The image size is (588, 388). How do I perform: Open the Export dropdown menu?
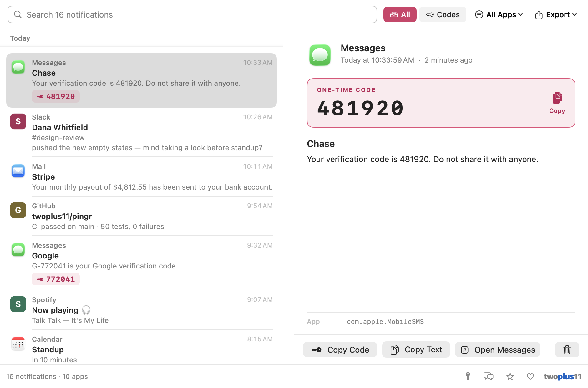coord(556,15)
